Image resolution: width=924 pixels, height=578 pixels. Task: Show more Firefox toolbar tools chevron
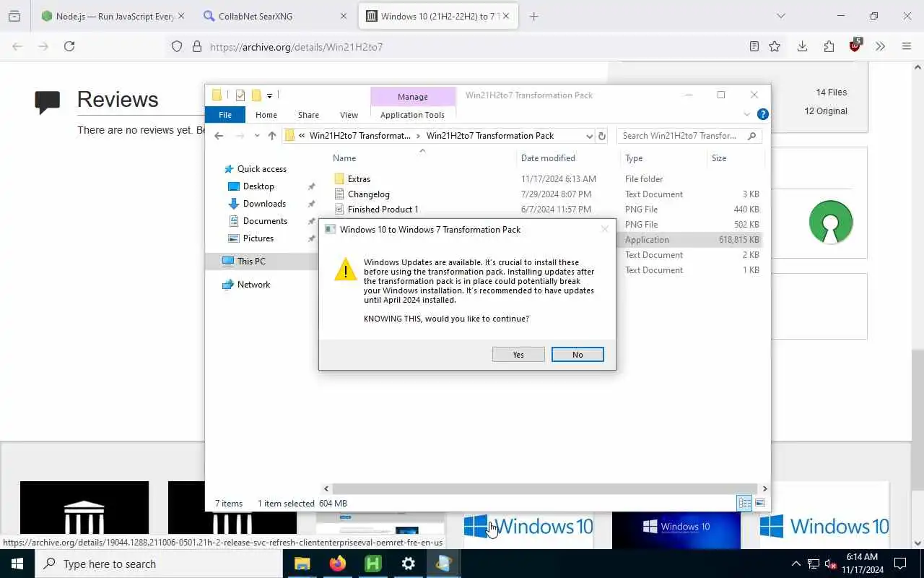(880, 46)
